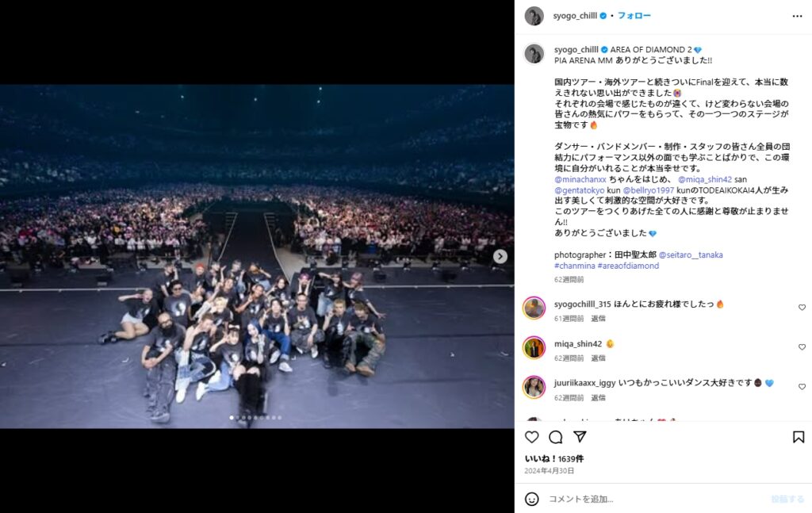The height and width of the screenshot is (513, 812).
Task: View the いいね！1639件 likes list
Action: (554, 458)
